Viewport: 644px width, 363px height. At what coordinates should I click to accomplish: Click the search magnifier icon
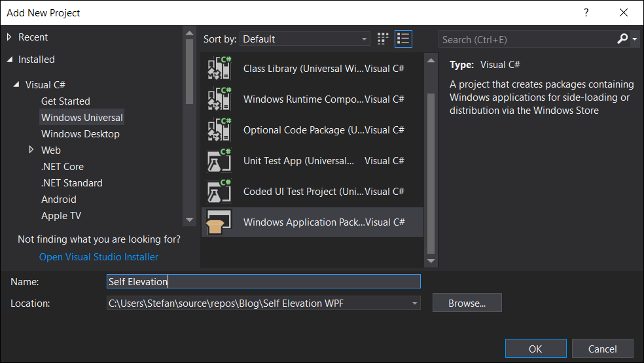click(622, 39)
